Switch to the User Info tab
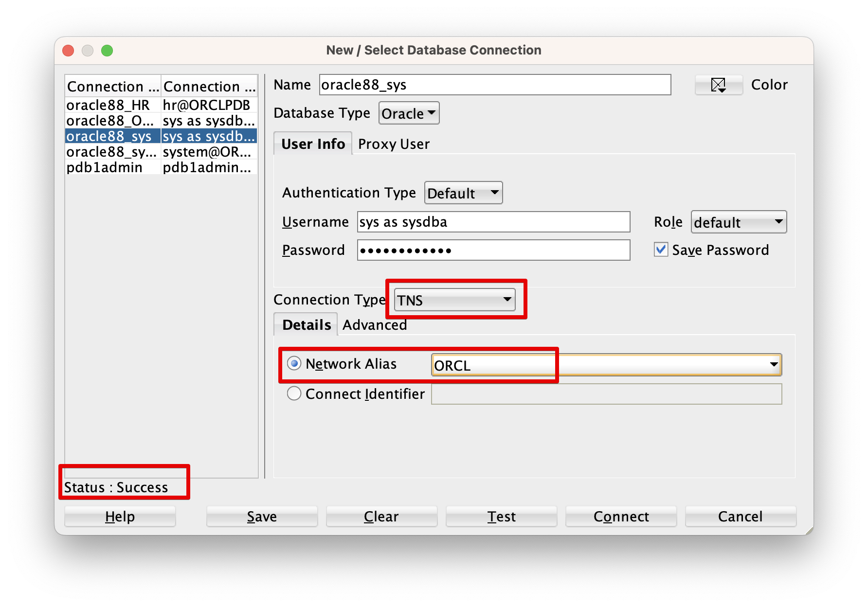This screenshot has width=868, height=607. coord(313,144)
